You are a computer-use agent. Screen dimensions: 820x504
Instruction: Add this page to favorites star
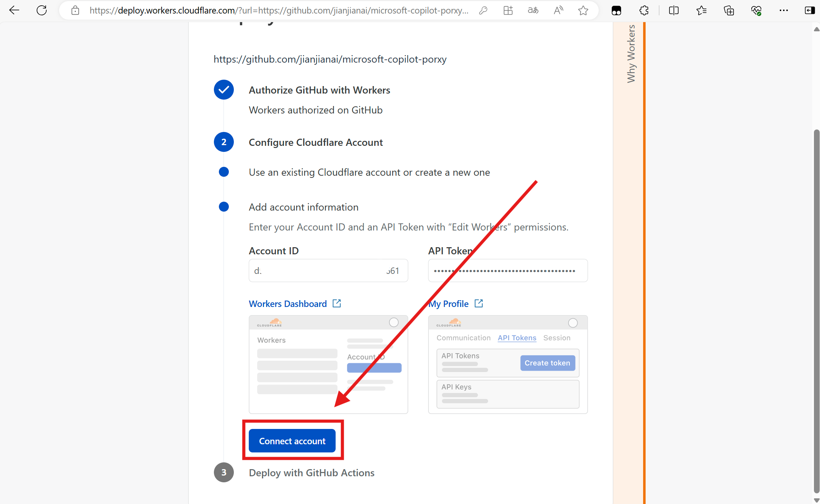point(583,10)
